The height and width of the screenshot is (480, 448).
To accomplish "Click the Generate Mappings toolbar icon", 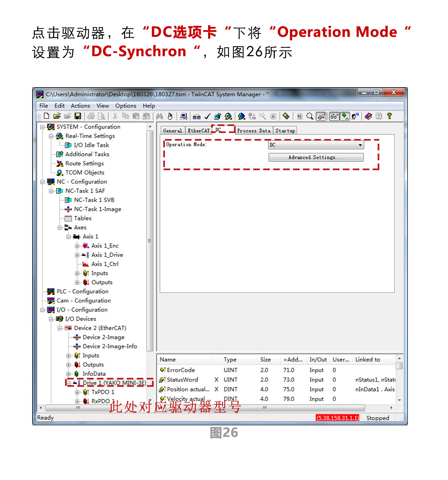I will point(197,116).
